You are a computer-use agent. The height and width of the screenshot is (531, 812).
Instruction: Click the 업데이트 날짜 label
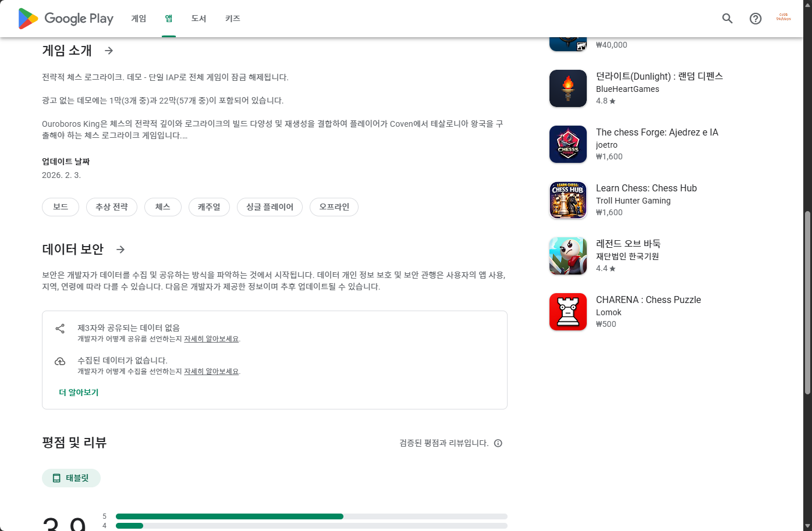[x=66, y=162]
